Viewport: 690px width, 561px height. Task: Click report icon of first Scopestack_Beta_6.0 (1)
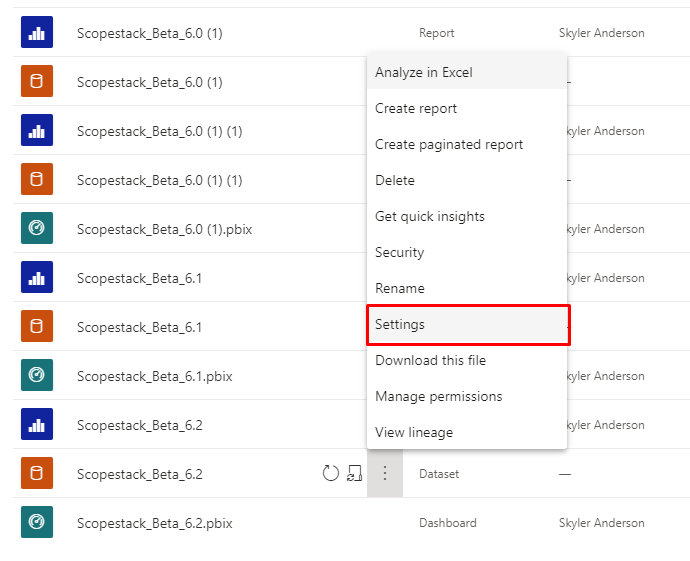pos(37,32)
